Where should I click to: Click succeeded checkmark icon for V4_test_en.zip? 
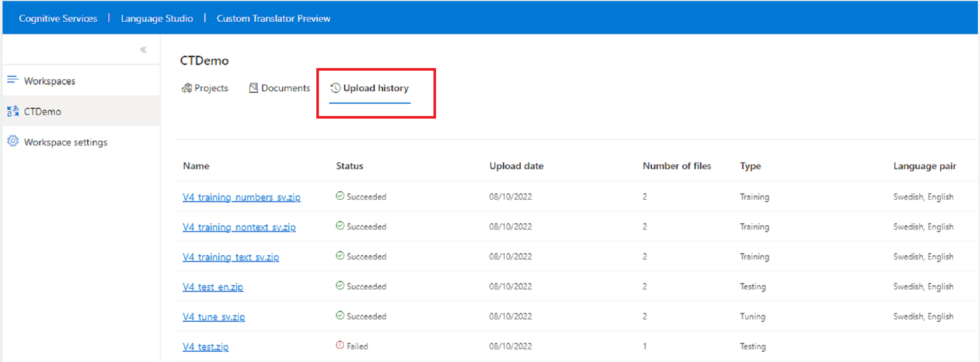[x=340, y=286]
